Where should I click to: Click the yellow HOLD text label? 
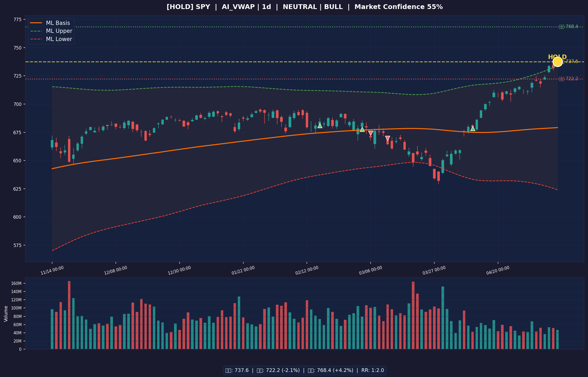(x=557, y=57)
